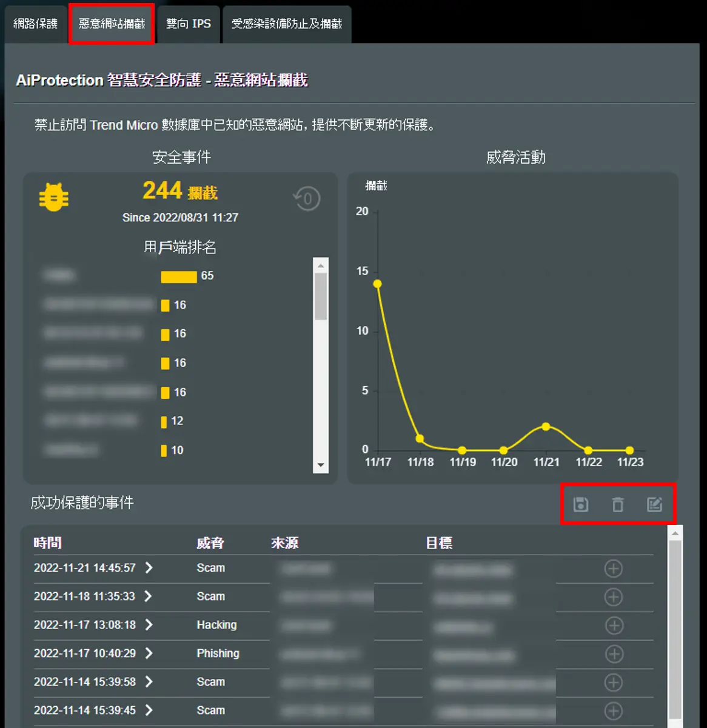The width and height of the screenshot is (707, 728).
Task: Expand the 2022-11-14 15:39:58 event chevron
Action: (149, 682)
